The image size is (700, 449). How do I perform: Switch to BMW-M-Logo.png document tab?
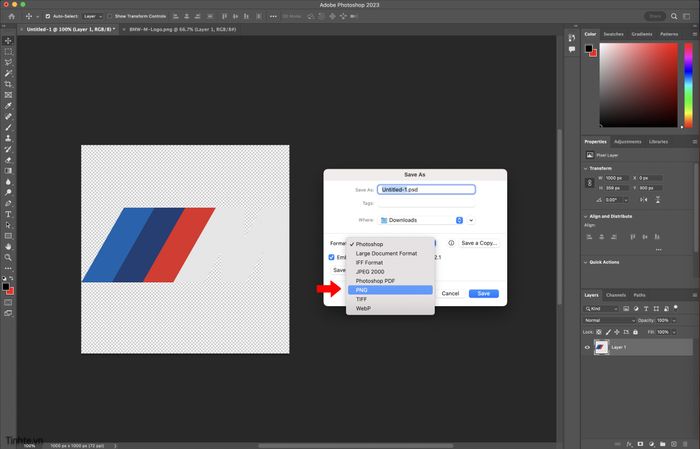pyautogui.click(x=183, y=29)
